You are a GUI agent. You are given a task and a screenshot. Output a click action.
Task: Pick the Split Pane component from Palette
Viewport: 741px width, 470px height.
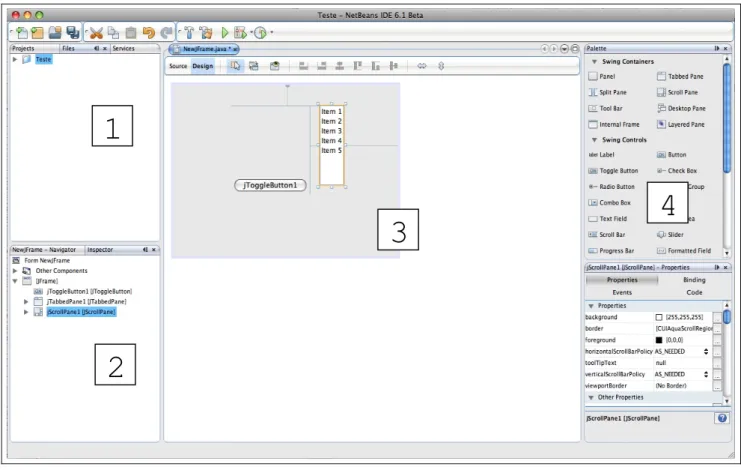[x=607, y=92]
